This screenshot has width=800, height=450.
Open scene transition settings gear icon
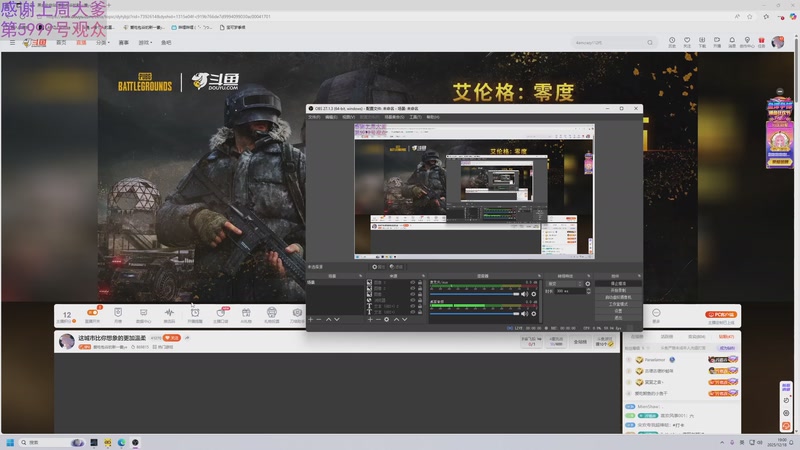(x=588, y=284)
